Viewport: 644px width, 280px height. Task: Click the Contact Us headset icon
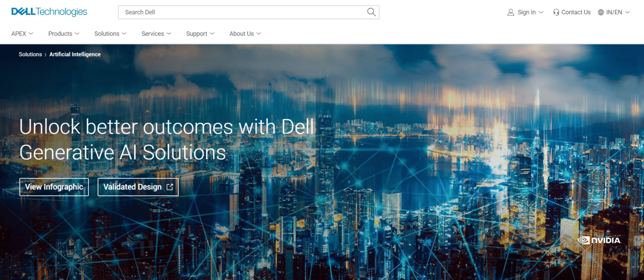pyautogui.click(x=556, y=12)
